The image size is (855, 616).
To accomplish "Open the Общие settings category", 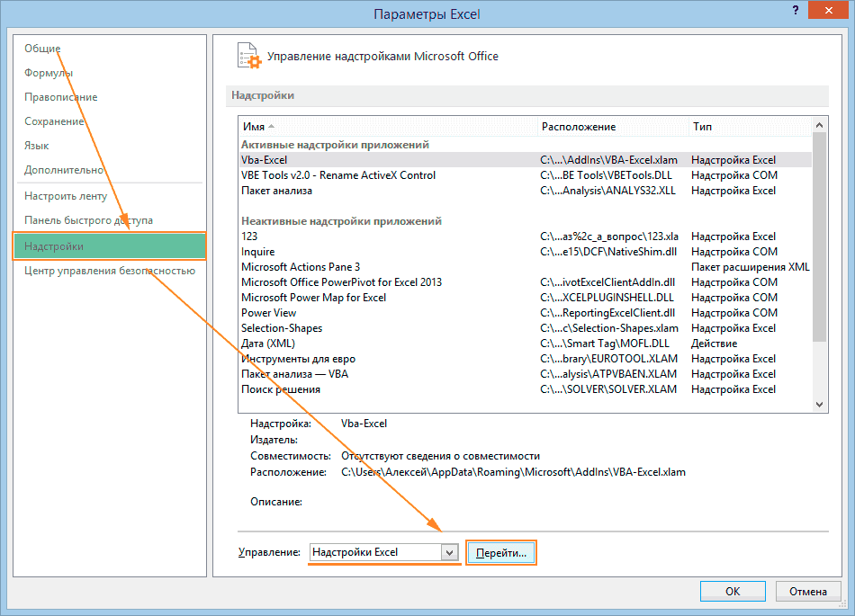I will (42, 48).
